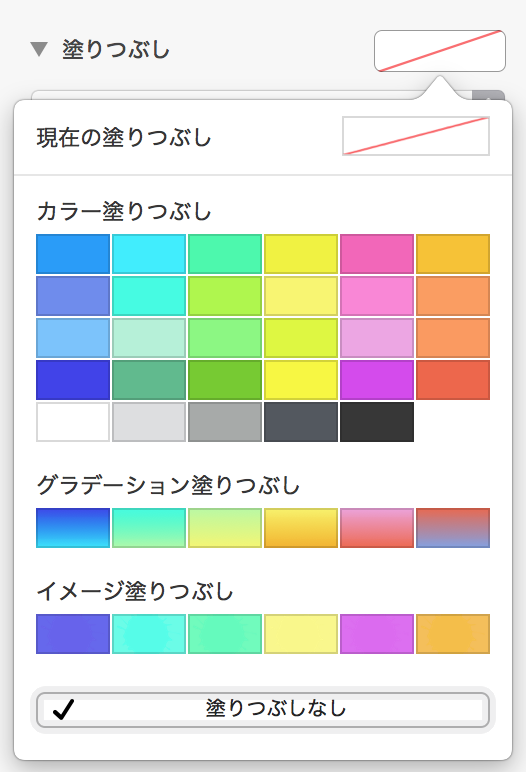Screen dimensions: 526x772
Task: Select the hot pink swatch in the first color row
Action: (x=377, y=254)
